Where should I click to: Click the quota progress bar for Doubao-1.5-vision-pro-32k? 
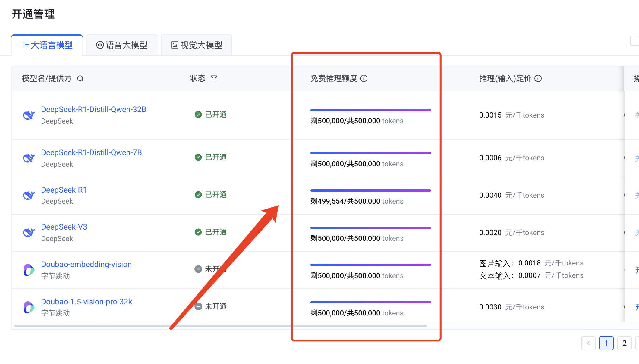(x=370, y=302)
